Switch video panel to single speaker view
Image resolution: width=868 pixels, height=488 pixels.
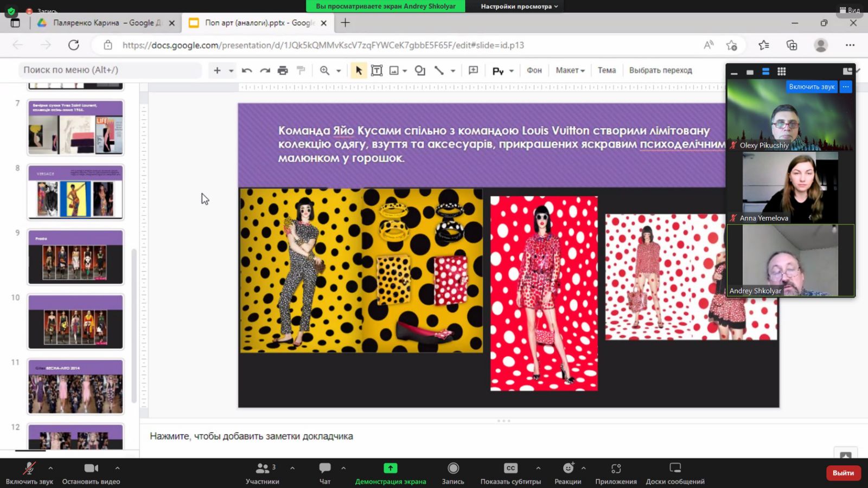point(750,72)
